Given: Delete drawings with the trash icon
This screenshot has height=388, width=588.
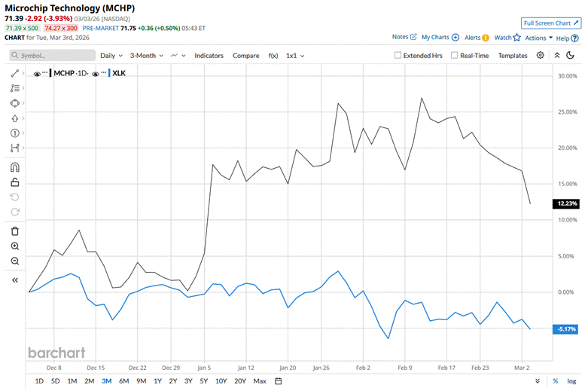Looking at the screenshot, I should tap(14, 231).
